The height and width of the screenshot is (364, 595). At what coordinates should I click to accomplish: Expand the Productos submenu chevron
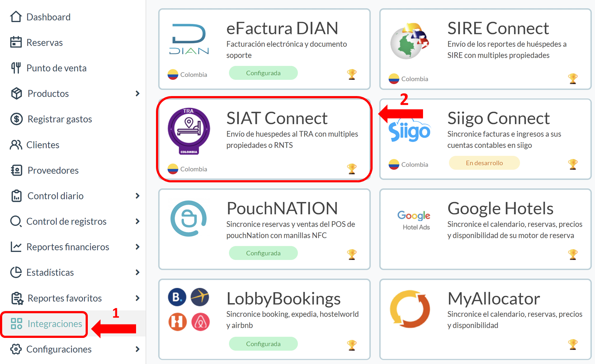pos(137,94)
